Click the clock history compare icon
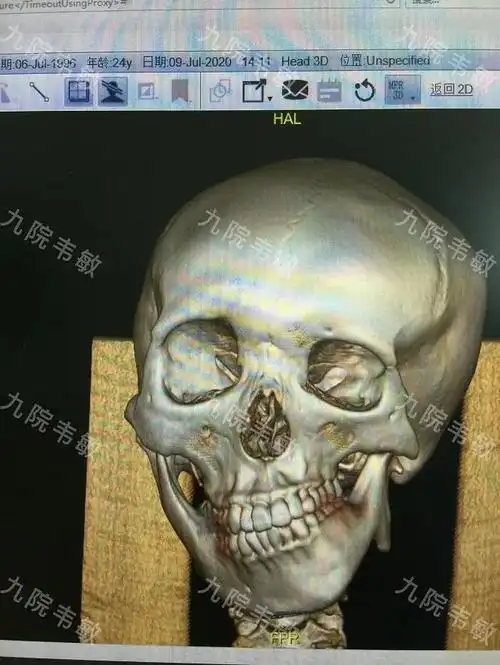The image size is (500, 665). [220, 91]
